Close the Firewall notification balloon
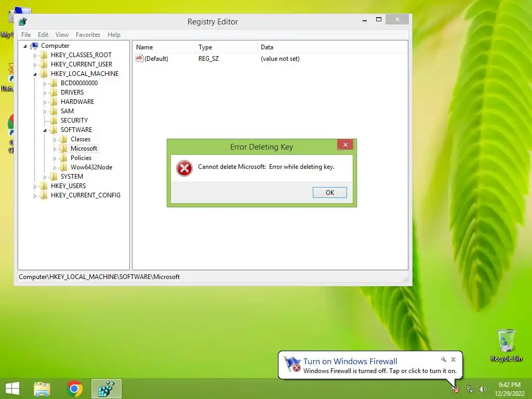The height and width of the screenshot is (399, 532). click(x=453, y=360)
